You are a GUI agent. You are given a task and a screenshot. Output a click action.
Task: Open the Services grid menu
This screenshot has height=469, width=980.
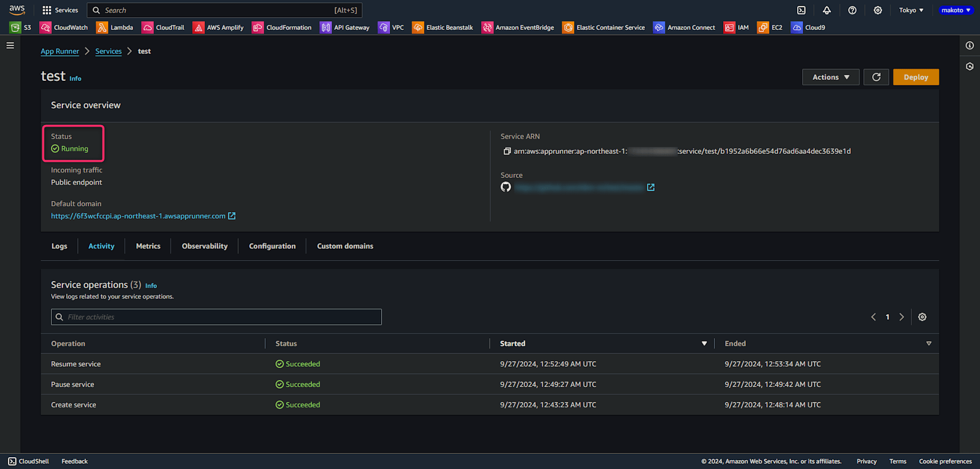[x=60, y=10]
